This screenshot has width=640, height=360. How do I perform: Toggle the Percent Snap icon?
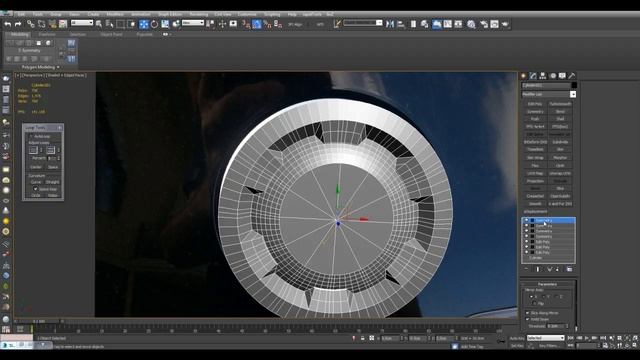267,24
